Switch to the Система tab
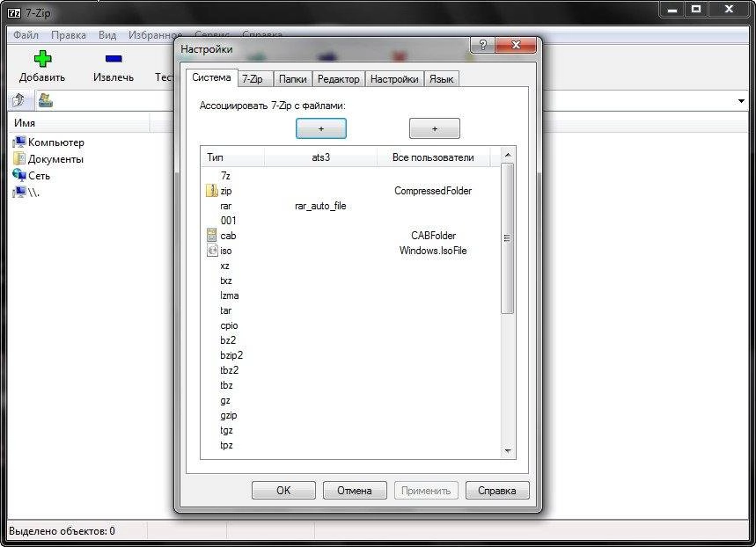This screenshot has height=547, width=756. [211, 77]
